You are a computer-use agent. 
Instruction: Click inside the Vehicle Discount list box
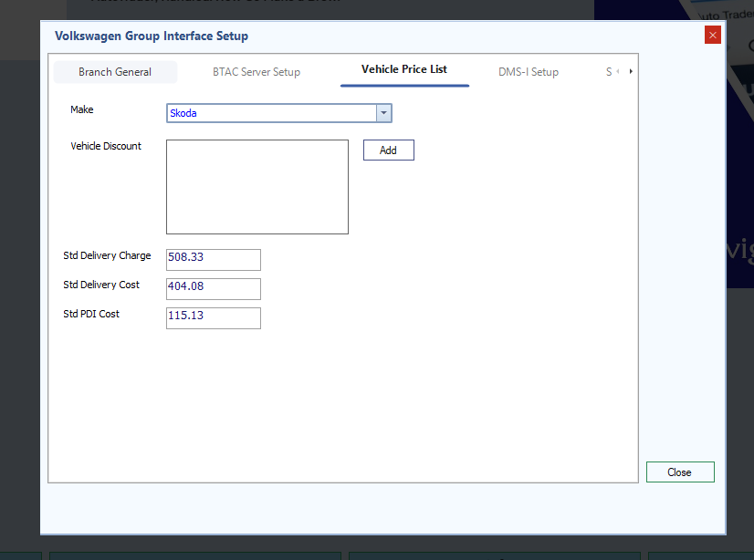[257, 187]
